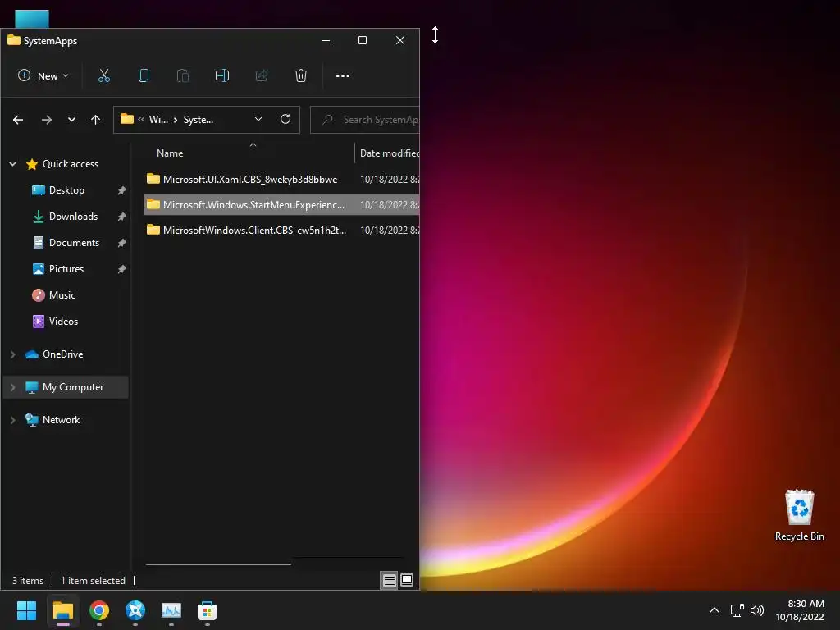Open the blue X app in taskbar

tap(135, 610)
